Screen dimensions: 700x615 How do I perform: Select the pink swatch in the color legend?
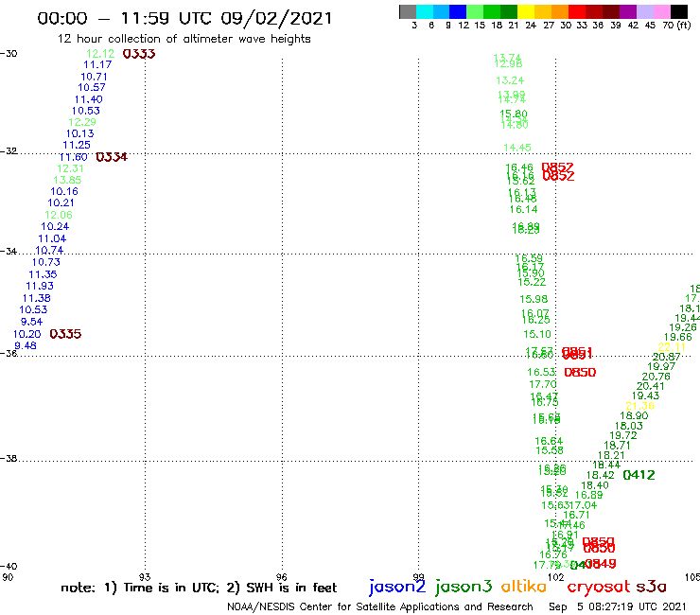coord(660,11)
